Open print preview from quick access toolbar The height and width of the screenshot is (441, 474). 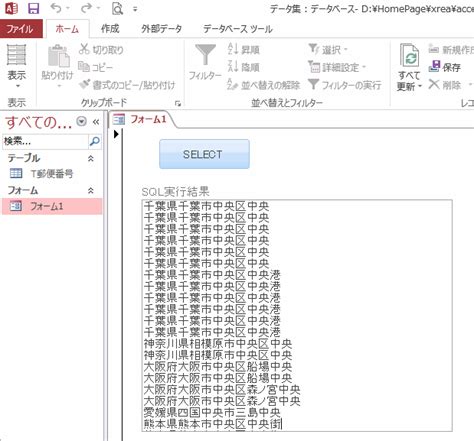pos(117,9)
